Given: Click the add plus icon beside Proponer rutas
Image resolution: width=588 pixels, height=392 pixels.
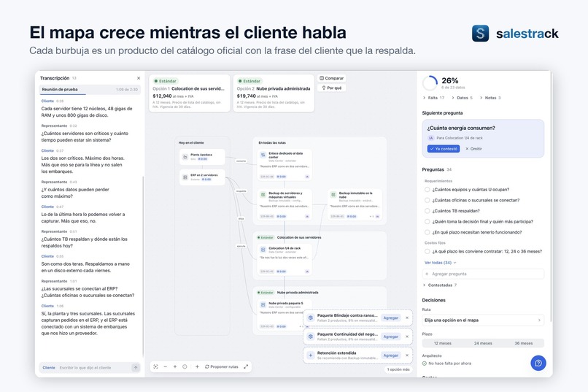Looking at the screenshot, I should (197, 366).
